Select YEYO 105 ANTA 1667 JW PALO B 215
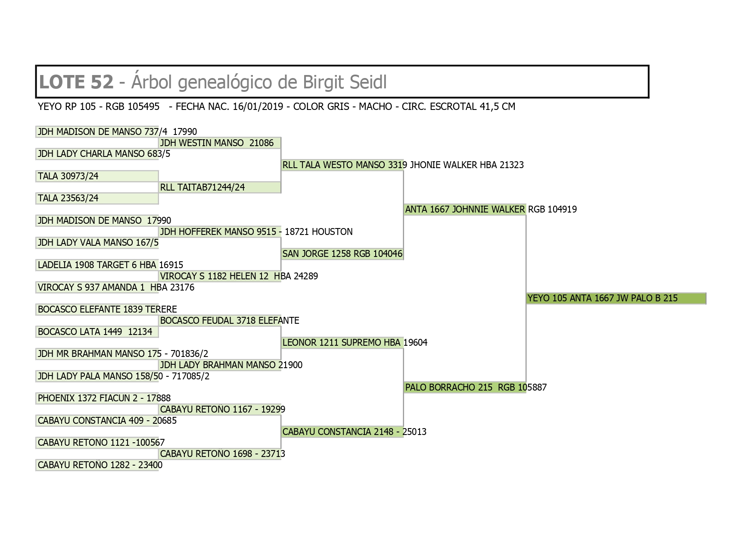The image size is (756, 535). pyautogui.click(x=616, y=298)
